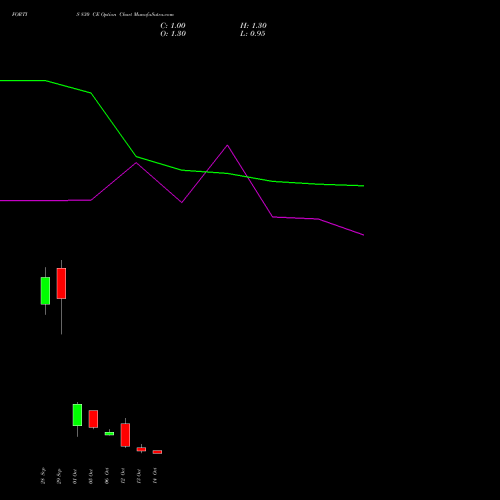Click the green candle above 28 Sep

[x=45, y=291]
